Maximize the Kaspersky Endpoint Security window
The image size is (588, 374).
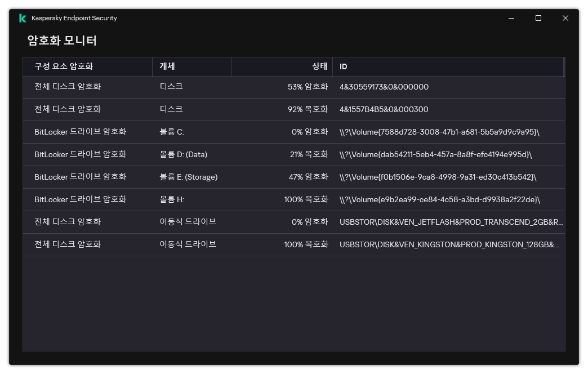coord(538,17)
